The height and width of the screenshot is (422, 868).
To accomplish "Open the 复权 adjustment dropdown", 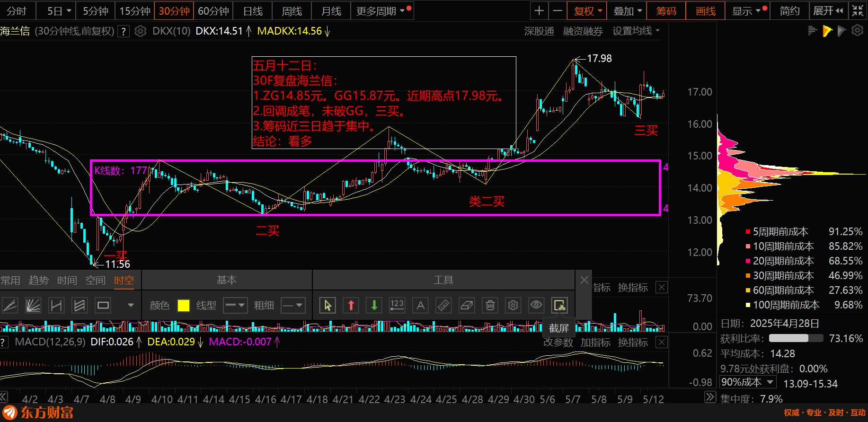I will (x=588, y=11).
